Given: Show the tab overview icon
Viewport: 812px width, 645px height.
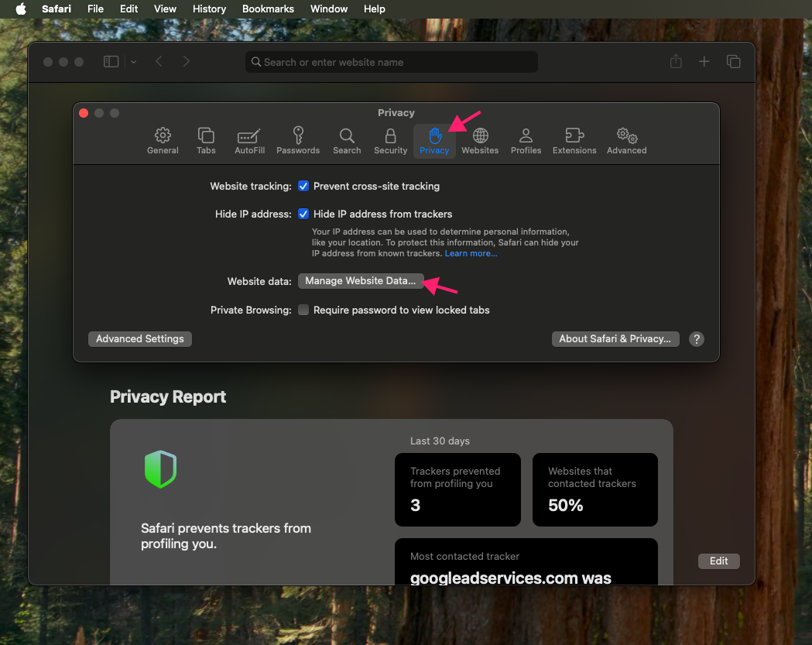Looking at the screenshot, I should coord(733,62).
